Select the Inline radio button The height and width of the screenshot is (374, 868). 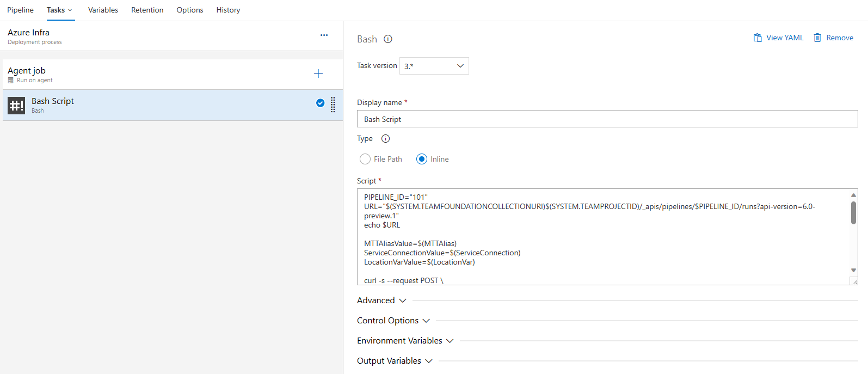point(422,159)
